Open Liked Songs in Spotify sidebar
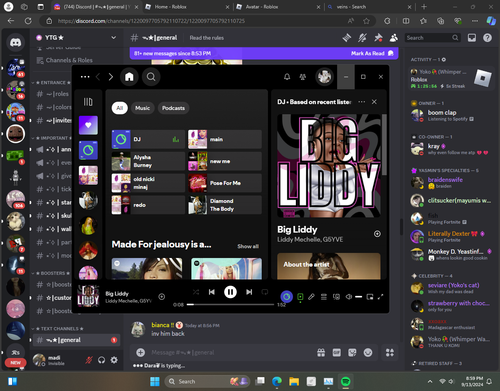Image resolution: width=500 pixels, height=391 pixels. [88, 125]
